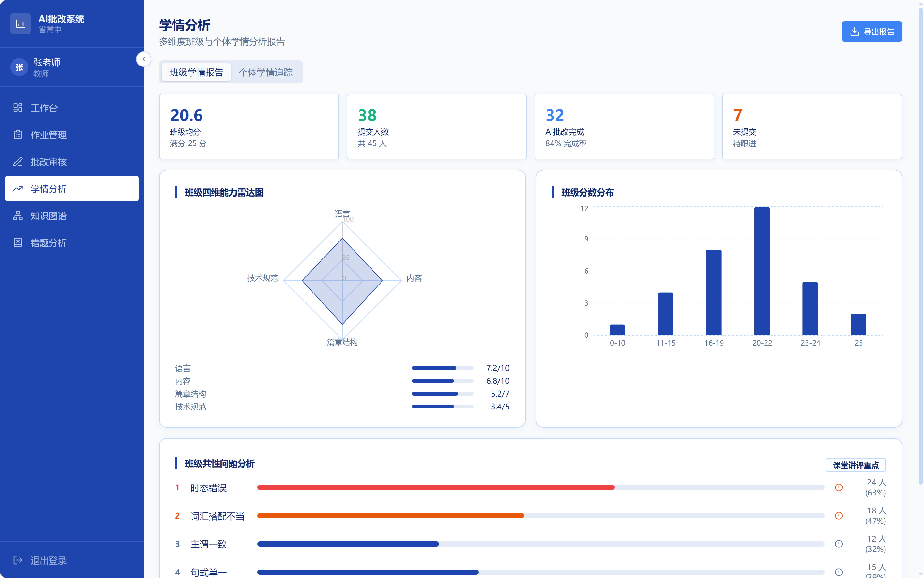Click the 退出登录 logout icon
This screenshot has height=578, width=924.
[18, 560]
